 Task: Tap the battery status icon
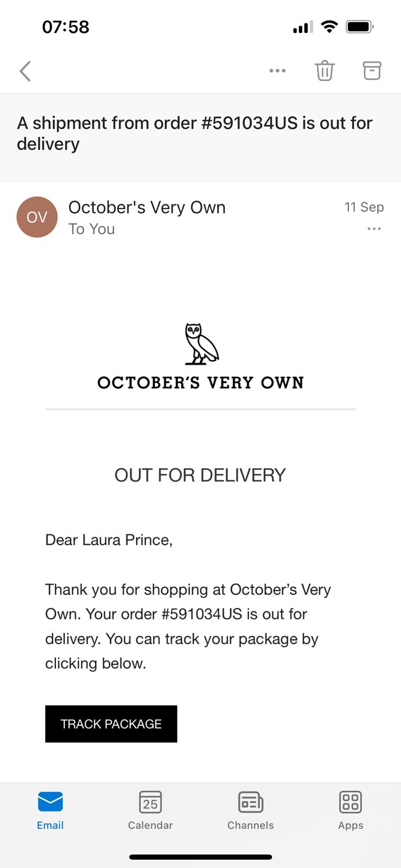[x=360, y=27]
